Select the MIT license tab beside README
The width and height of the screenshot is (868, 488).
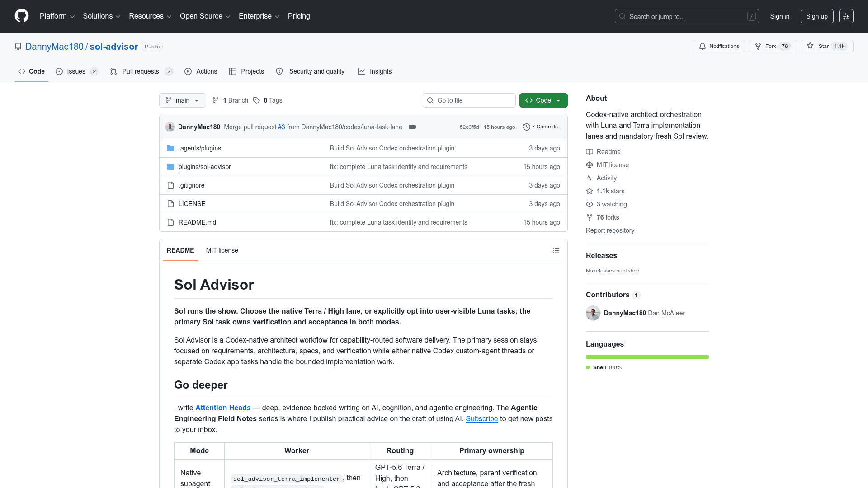coord(222,250)
